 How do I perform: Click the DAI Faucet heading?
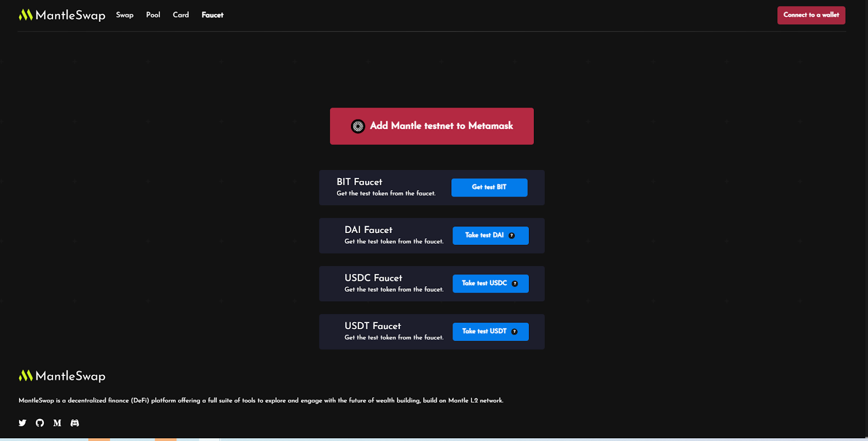click(x=368, y=230)
